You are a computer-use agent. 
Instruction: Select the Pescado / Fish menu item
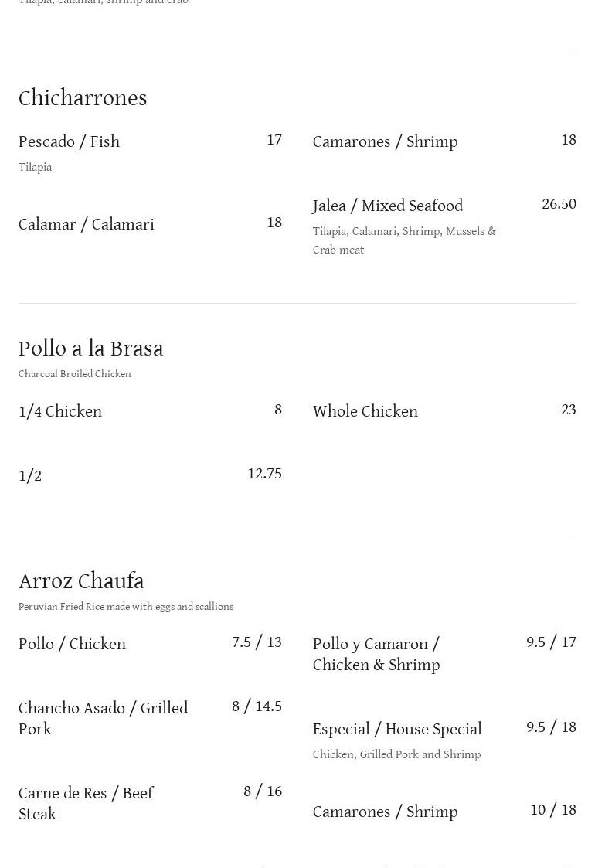click(69, 142)
